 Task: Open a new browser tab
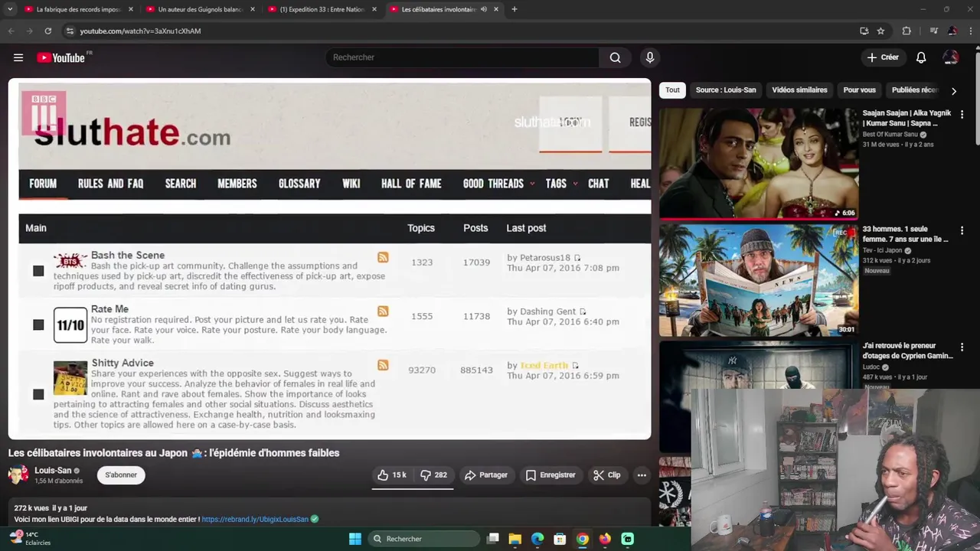[x=514, y=9]
